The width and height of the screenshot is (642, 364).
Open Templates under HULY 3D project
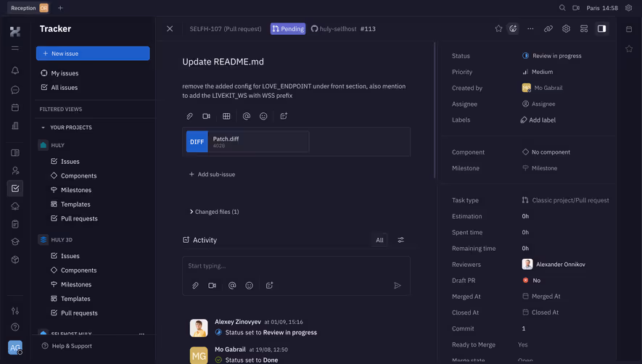[x=75, y=299]
